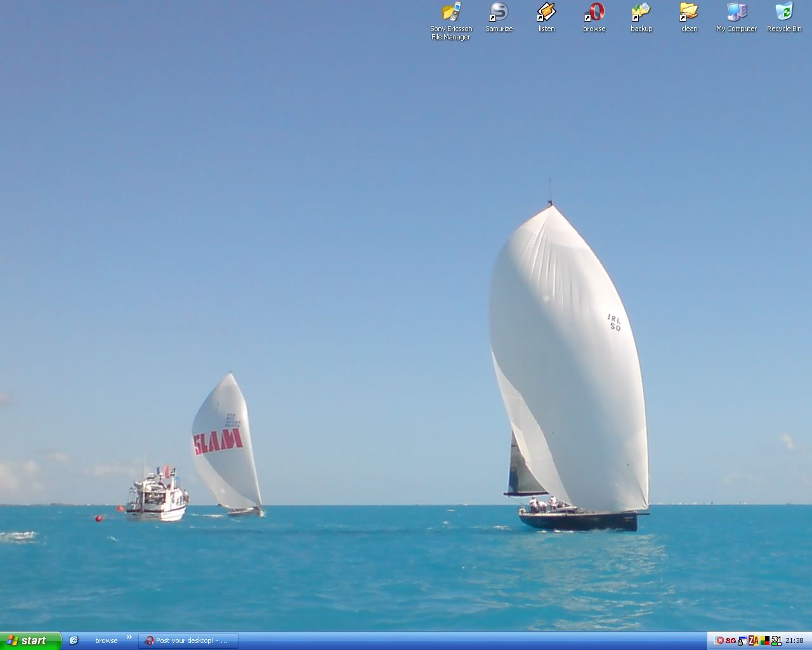812x650 pixels.
Task: Select the My Computer desktop icon
Action: 737,17
